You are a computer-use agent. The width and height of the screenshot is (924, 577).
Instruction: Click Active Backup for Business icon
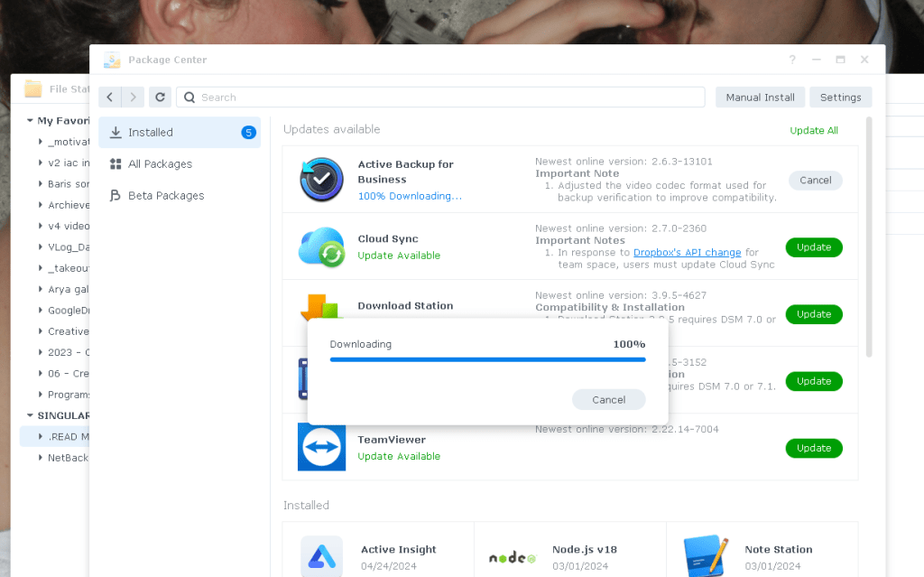(x=321, y=180)
